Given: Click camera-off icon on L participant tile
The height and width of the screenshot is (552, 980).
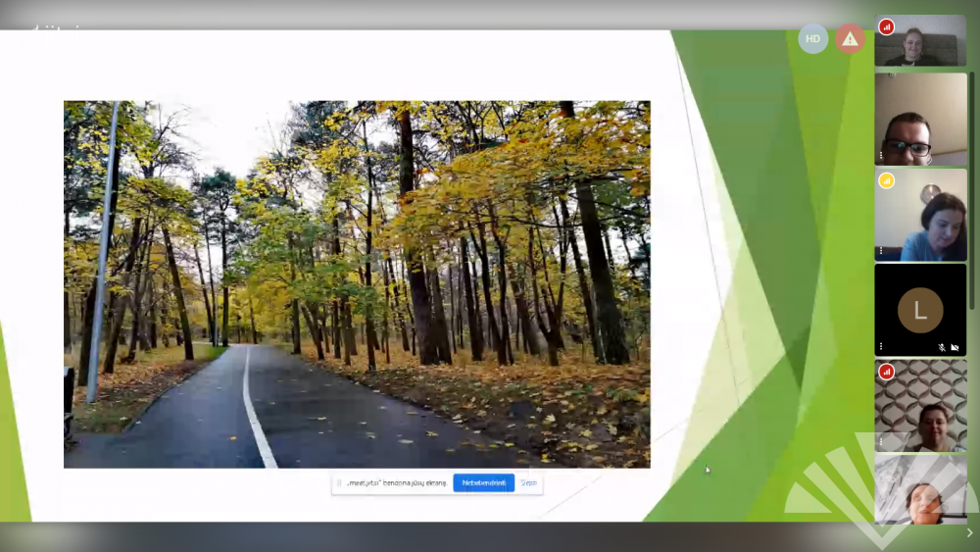Looking at the screenshot, I should coord(955,347).
